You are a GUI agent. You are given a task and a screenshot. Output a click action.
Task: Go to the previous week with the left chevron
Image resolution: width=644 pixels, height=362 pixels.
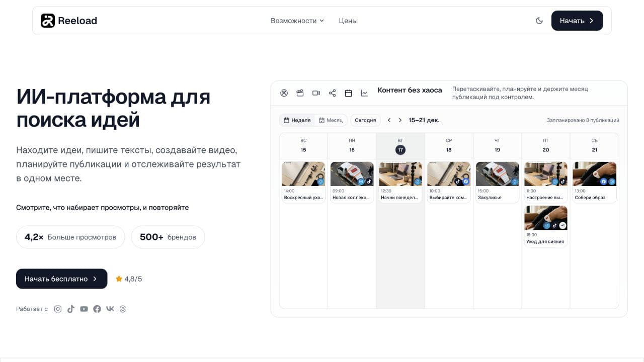tap(389, 120)
